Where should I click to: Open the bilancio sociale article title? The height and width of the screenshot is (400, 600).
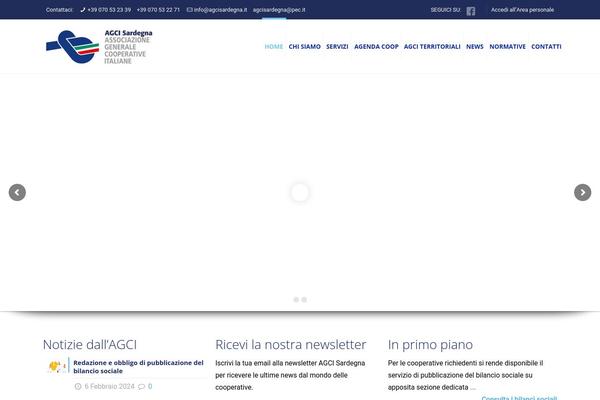coord(138,367)
